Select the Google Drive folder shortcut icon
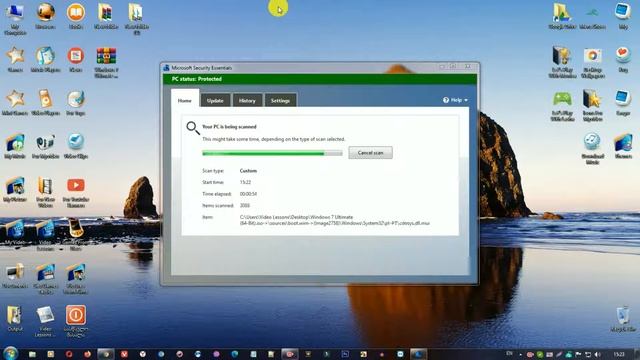 562,13
